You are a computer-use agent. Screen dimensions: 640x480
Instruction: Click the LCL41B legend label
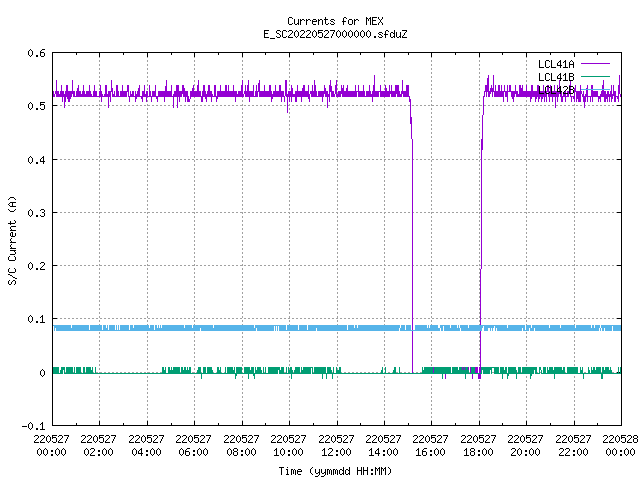556,77
